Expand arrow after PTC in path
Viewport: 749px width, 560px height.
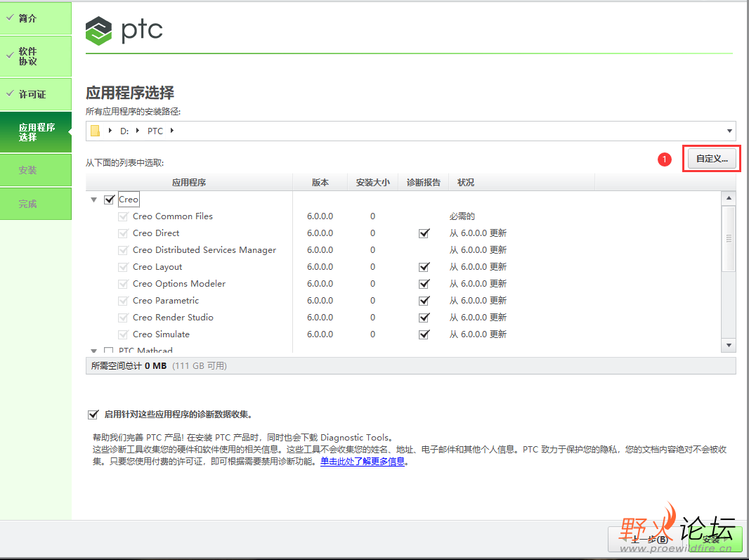pos(172,131)
